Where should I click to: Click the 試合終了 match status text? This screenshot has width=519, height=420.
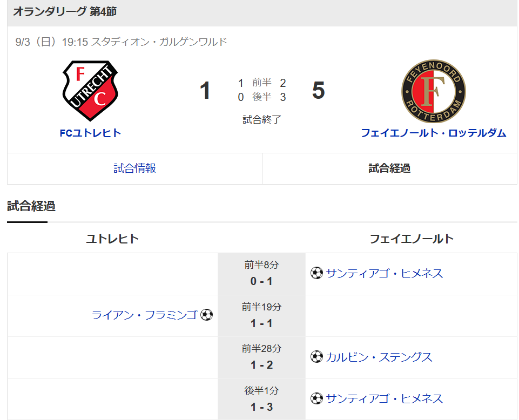262,119
